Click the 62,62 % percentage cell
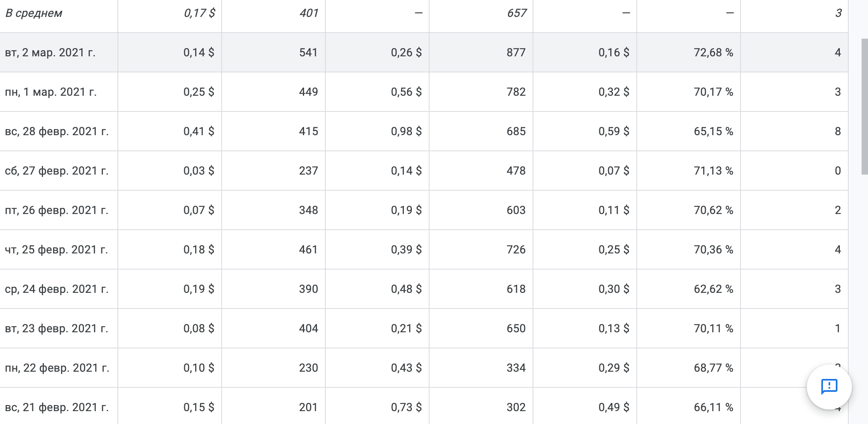The image size is (868, 424). pyautogui.click(x=713, y=289)
